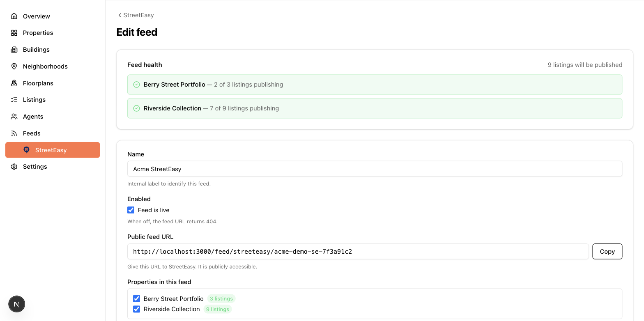Click the Feed health heading
This screenshot has width=644, height=321.
point(145,65)
